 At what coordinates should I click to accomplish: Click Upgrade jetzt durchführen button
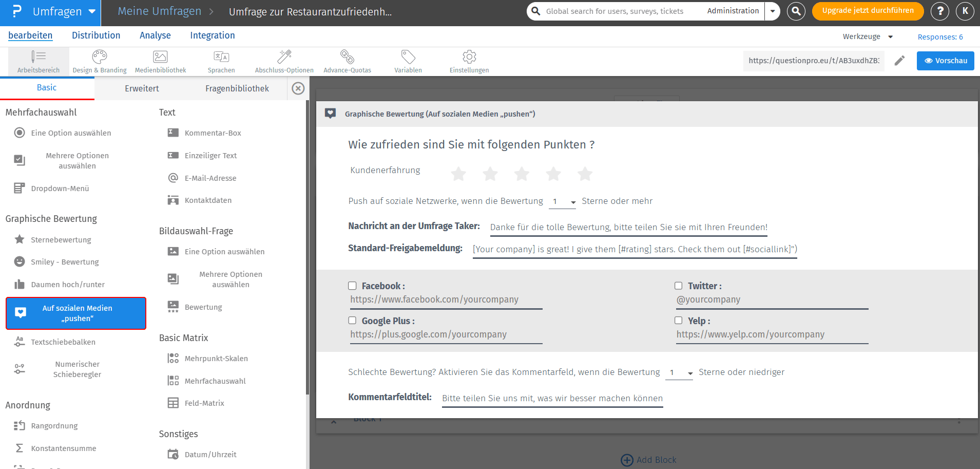click(868, 11)
